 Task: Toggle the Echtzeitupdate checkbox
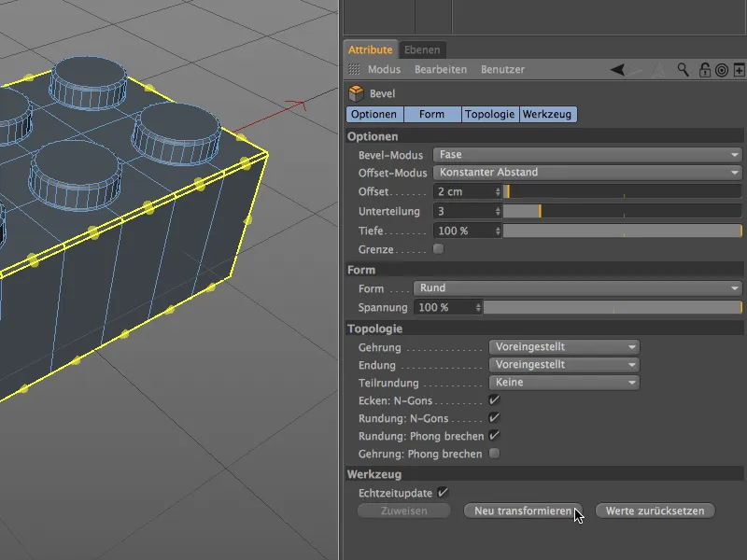coord(443,493)
